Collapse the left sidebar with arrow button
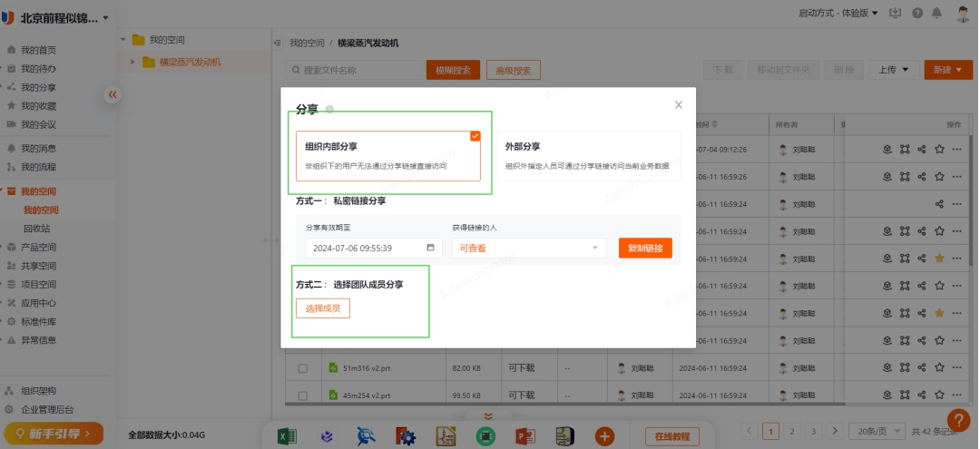Screen dimensions: 980x449 coord(113,93)
